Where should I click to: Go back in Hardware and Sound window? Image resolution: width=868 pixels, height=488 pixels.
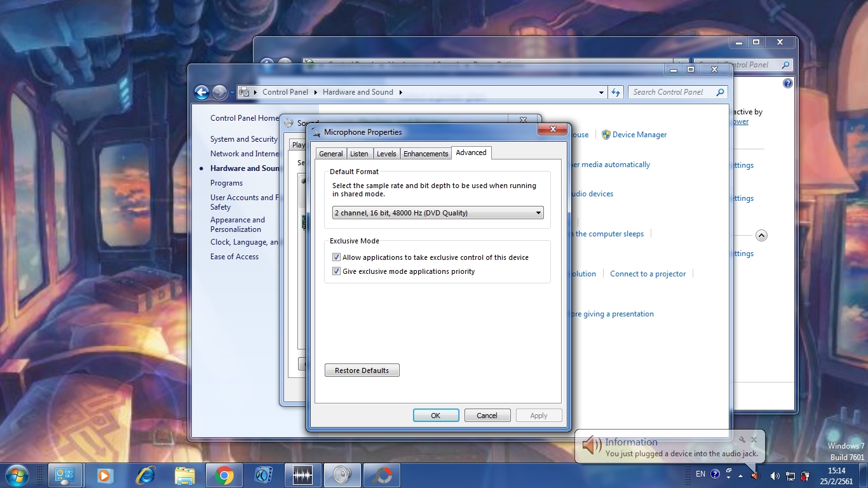201,93
